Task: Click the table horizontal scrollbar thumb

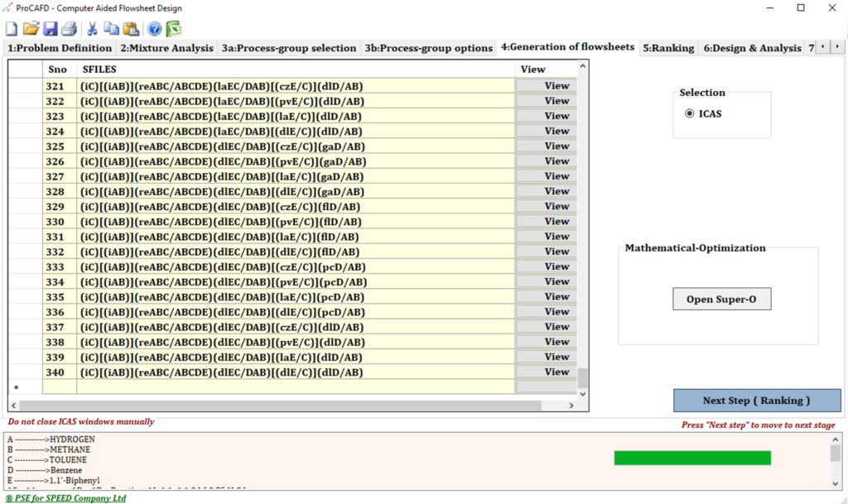Action: click(280, 406)
